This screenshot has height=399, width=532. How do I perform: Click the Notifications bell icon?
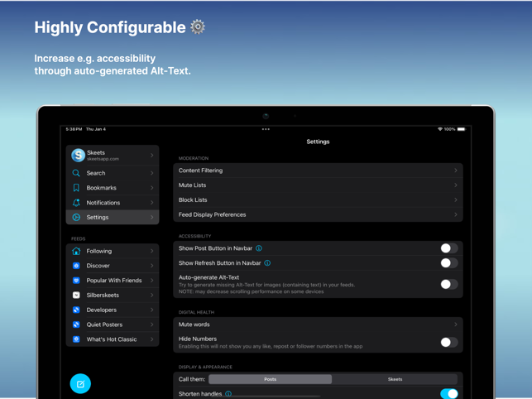(x=76, y=203)
